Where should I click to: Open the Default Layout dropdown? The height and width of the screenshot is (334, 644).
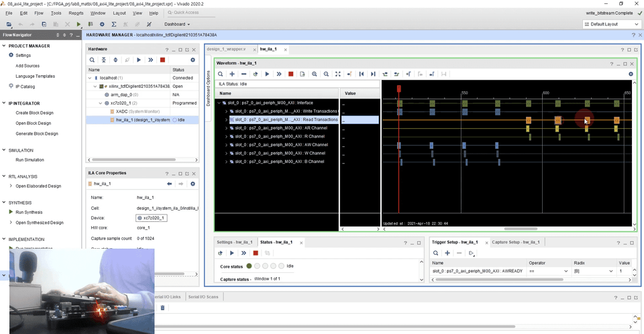[x=609, y=24]
